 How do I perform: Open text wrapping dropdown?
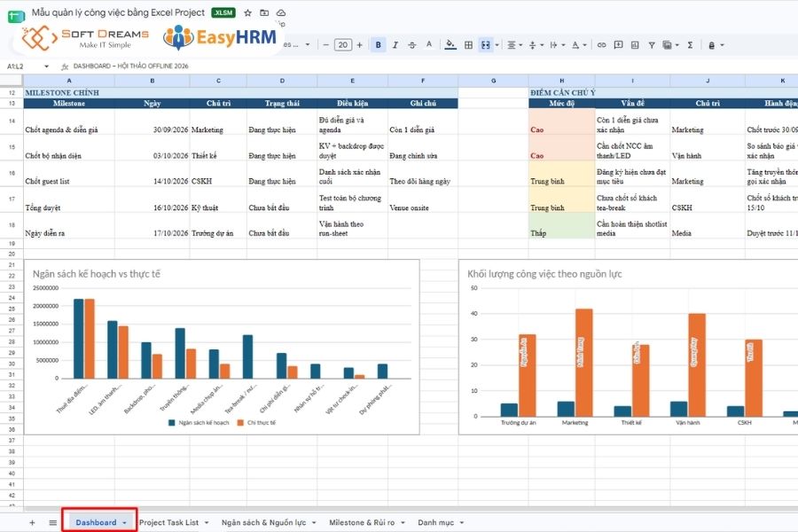558,45
